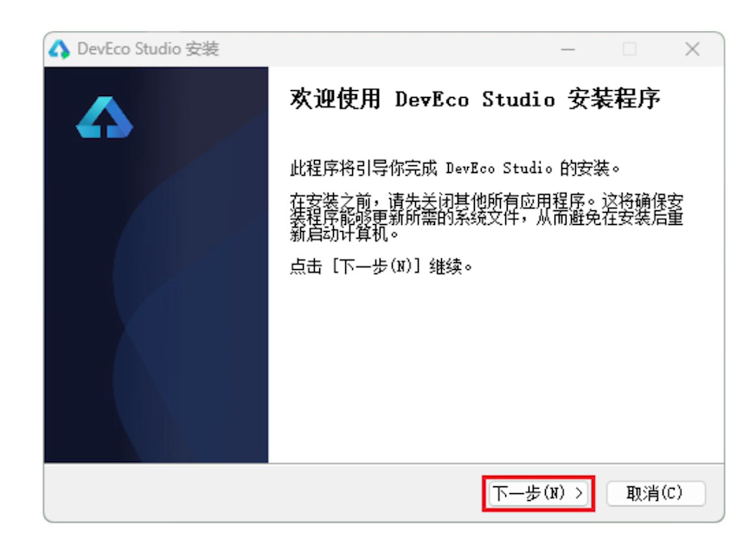
Task: Click the disabled maximize button in title bar
Action: click(x=629, y=49)
